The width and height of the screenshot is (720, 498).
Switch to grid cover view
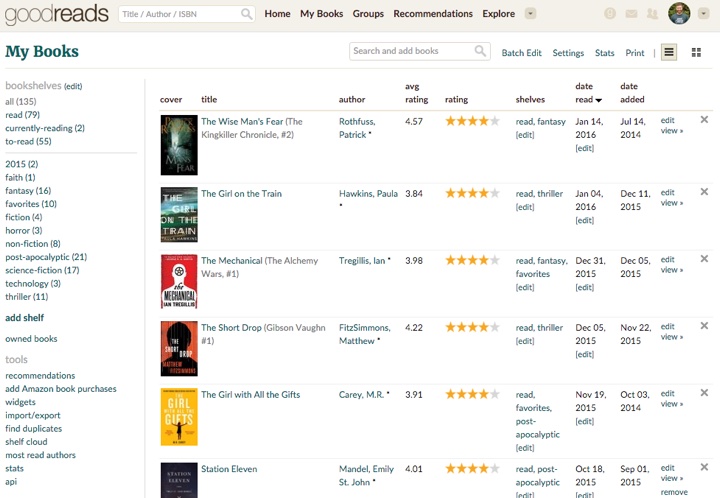point(696,52)
